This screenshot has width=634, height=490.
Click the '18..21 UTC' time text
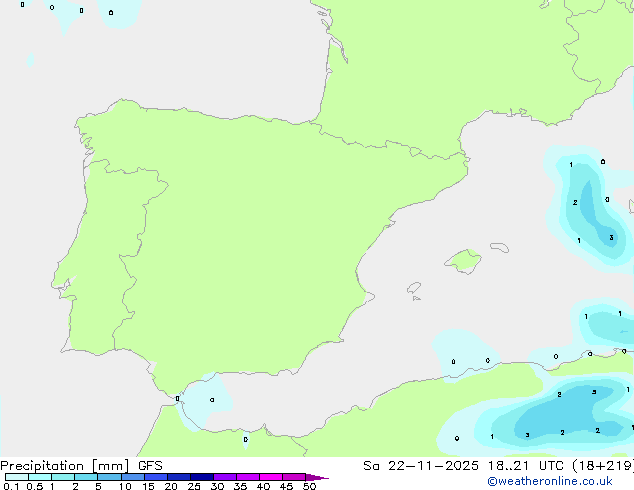pyautogui.click(x=526, y=466)
